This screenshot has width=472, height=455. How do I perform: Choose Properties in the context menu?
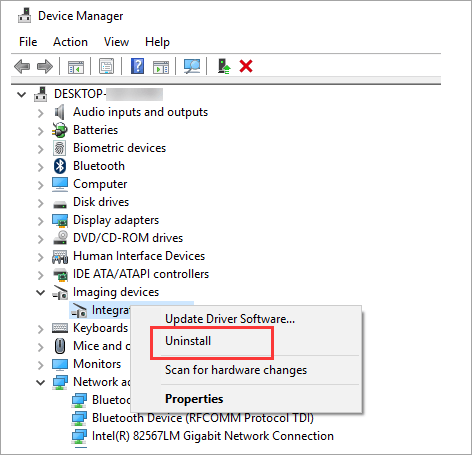pos(194,399)
